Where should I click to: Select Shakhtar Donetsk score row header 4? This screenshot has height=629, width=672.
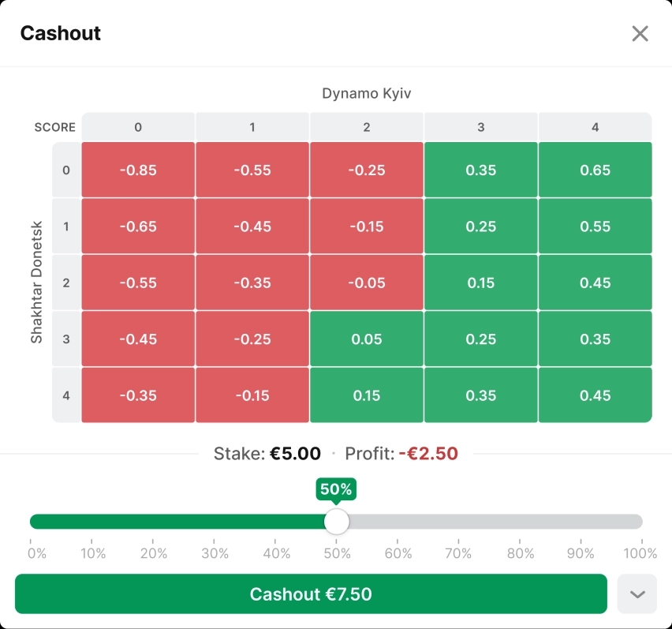pyautogui.click(x=66, y=395)
